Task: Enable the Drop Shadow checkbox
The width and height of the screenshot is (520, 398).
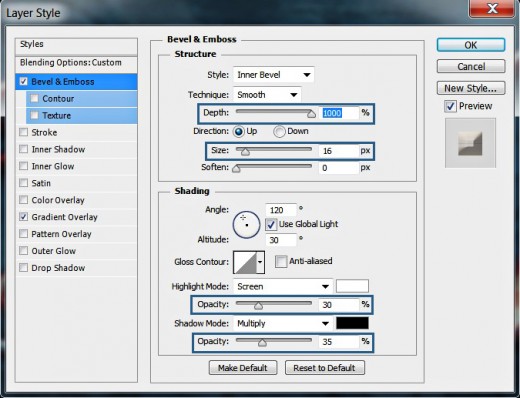Action: click(x=23, y=268)
